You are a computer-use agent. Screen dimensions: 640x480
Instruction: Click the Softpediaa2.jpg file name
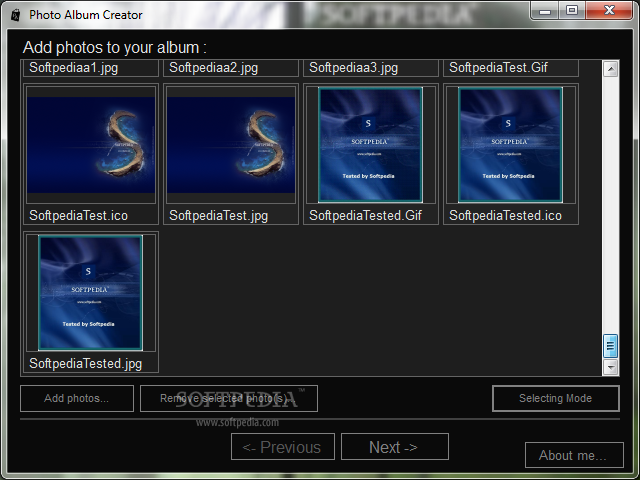pos(213,68)
